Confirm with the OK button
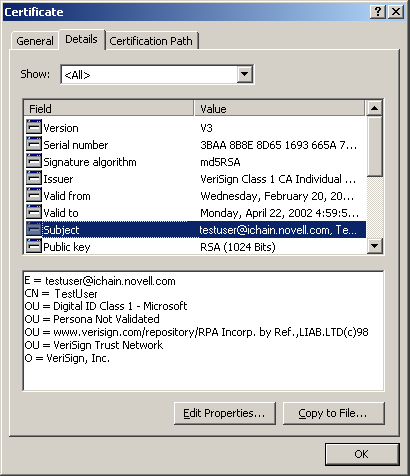The height and width of the screenshot is (476, 410). pos(362,454)
